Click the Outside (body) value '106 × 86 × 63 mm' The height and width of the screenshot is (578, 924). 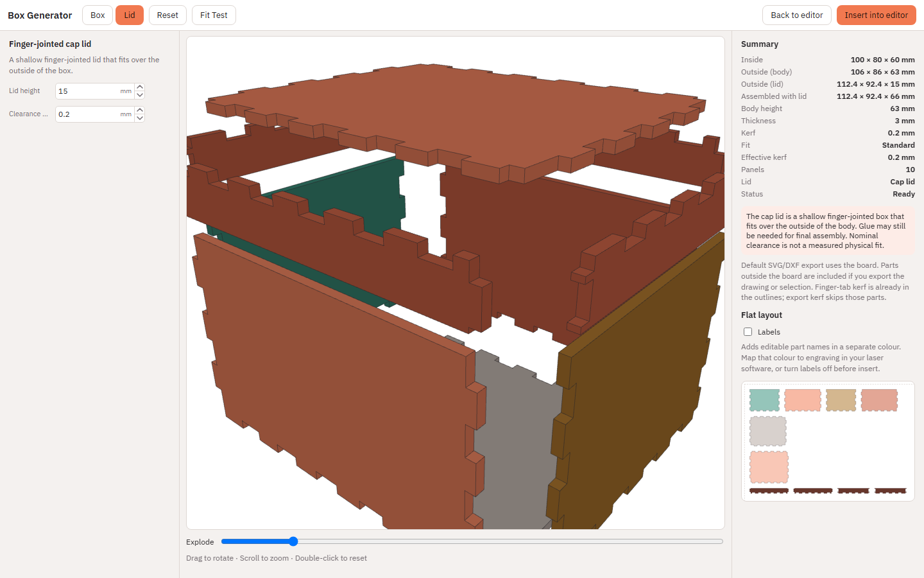[883, 72]
